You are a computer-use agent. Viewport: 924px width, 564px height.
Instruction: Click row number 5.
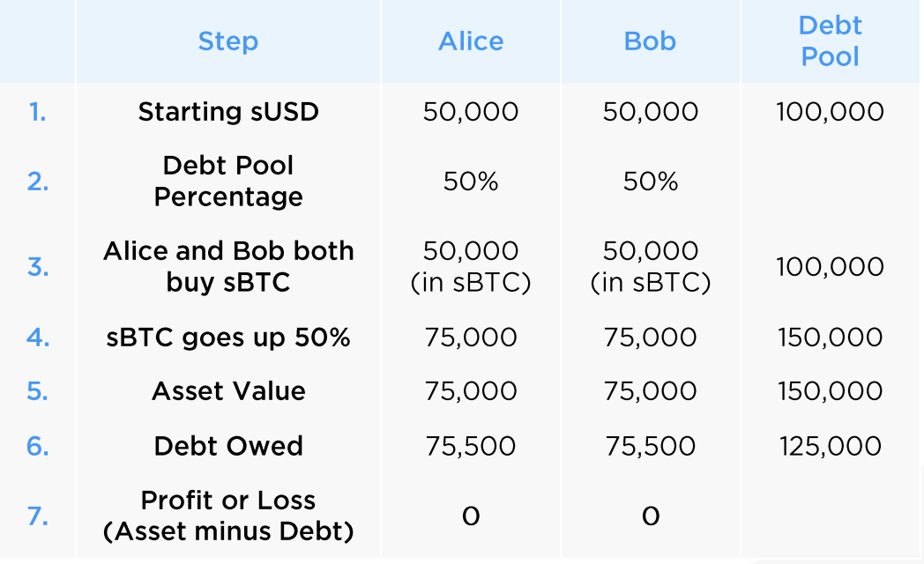(x=38, y=391)
